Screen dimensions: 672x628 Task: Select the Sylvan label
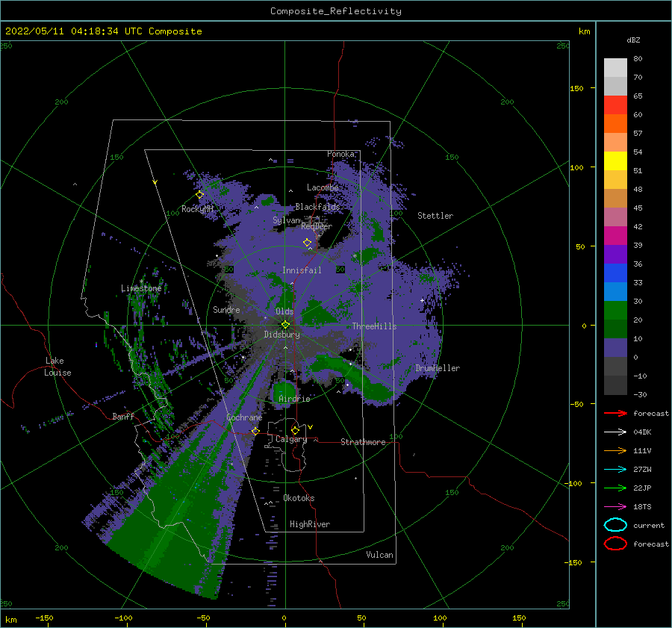[x=286, y=220]
